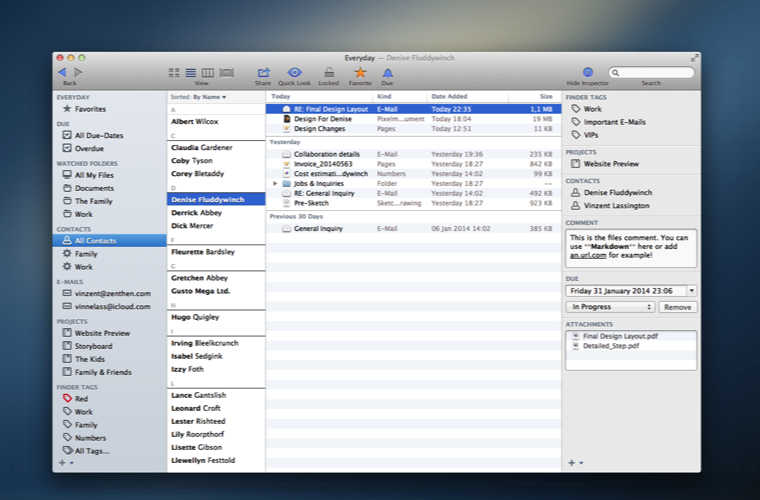This screenshot has width=760, height=500.
Task: Expand the Jobs & Inquiries folder
Action: (275, 183)
